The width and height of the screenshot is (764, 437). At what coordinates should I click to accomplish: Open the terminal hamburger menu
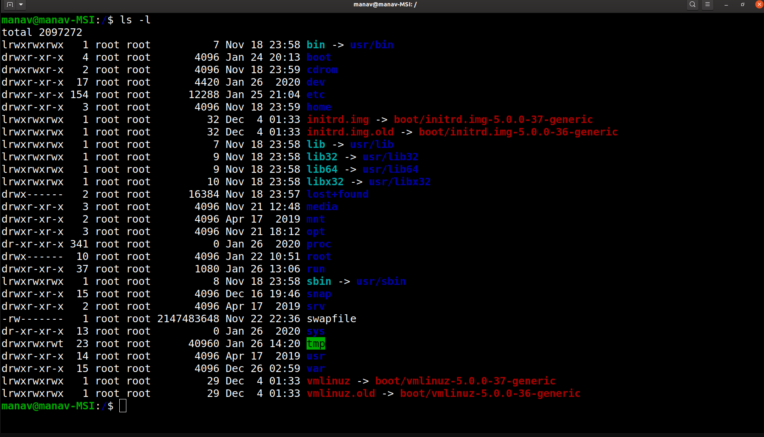pos(710,6)
